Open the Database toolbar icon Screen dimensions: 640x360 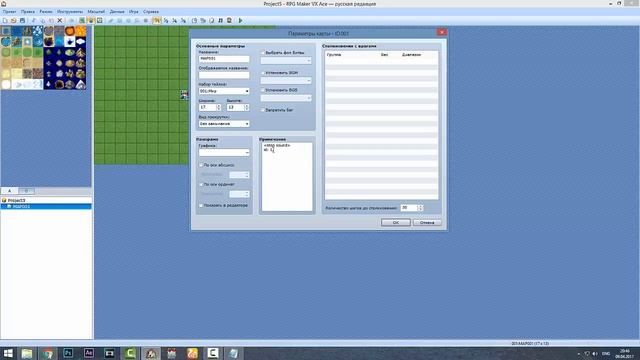click(194, 20)
